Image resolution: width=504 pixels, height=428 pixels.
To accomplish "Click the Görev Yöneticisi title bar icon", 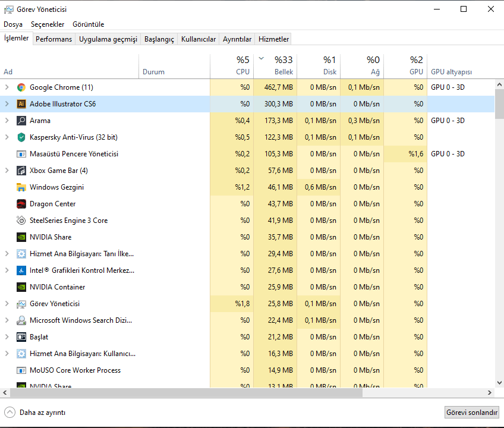I will (9, 10).
